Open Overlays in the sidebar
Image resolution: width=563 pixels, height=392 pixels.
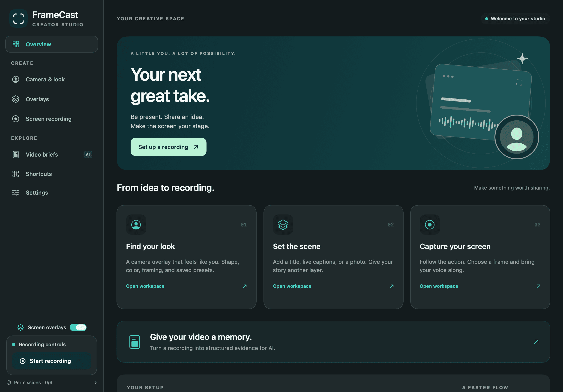tap(52, 99)
